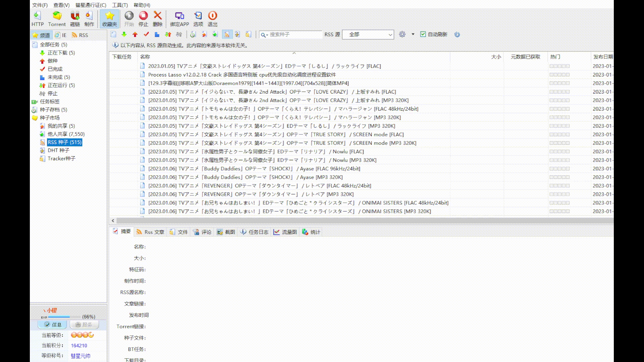
Task: Click the 绑定APP icon
Action: pos(179,19)
